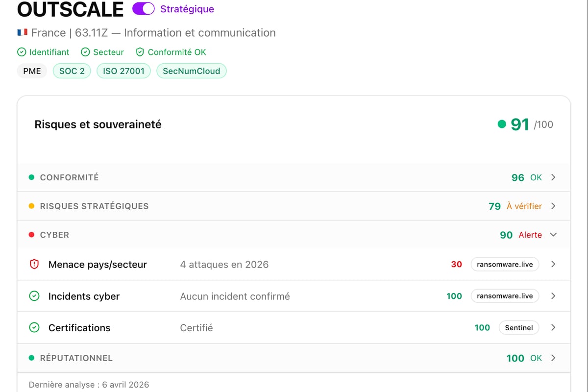Click the green dot beside score 91
The height and width of the screenshot is (392, 588).
(x=501, y=124)
